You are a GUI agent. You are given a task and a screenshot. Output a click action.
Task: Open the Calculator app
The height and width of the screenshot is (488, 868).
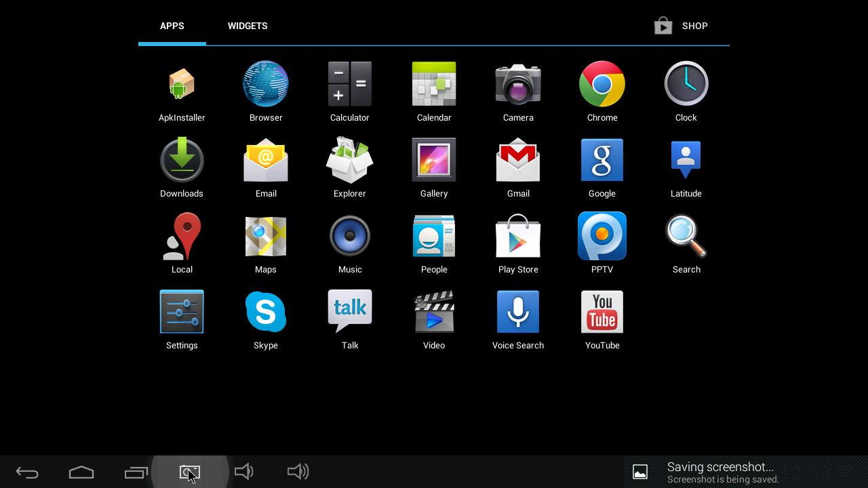point(350,84)
